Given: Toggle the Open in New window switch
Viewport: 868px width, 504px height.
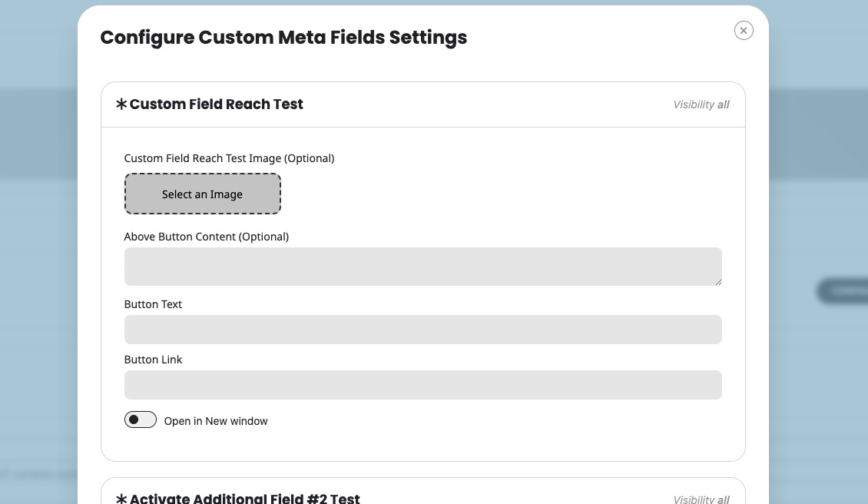Looking at the screenshot, I should (140, 419).
